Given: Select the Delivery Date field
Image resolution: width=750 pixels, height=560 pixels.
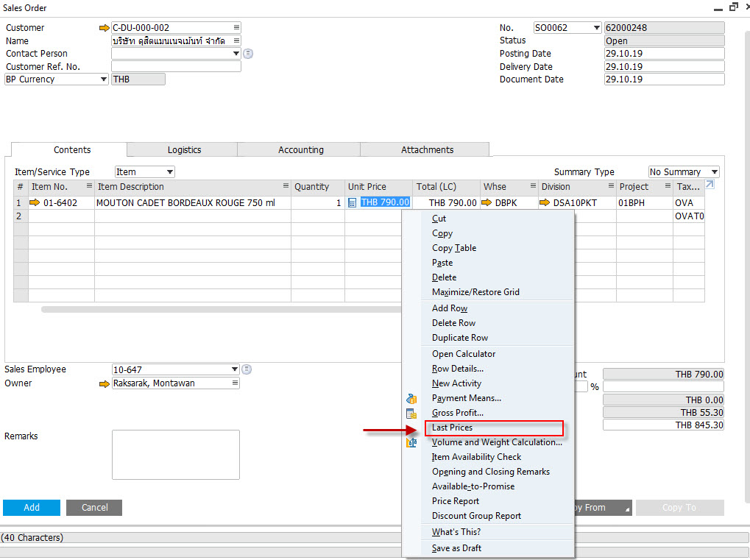Looking at the screenshot, I should 664,66.
